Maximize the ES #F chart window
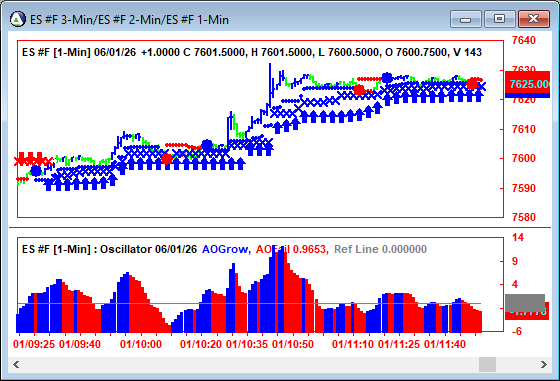Screen dimensions: 560x381 (499, 19)
